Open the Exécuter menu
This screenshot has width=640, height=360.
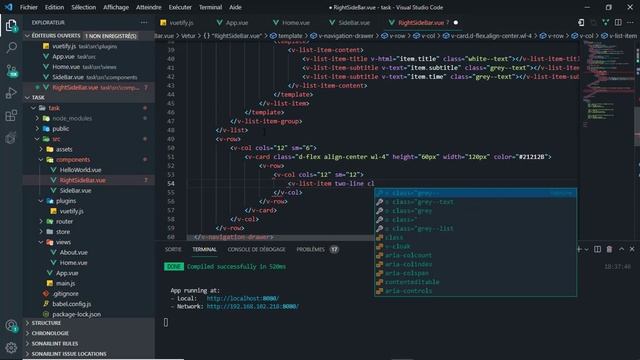click(180, 7)
